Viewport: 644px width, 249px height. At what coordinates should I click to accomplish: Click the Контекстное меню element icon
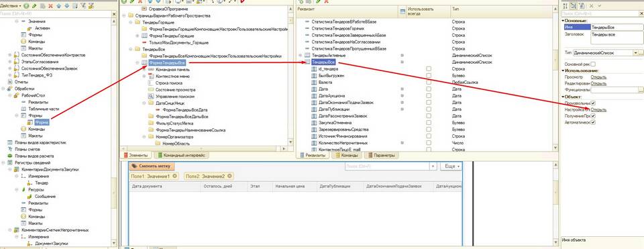click(150, 77)
